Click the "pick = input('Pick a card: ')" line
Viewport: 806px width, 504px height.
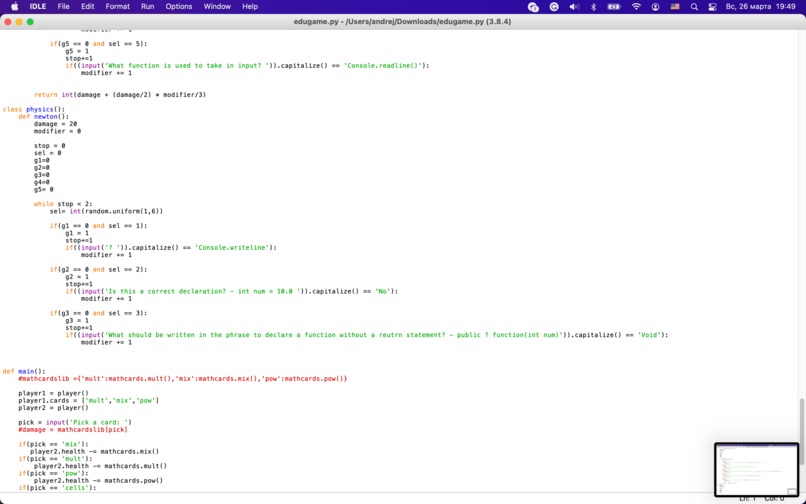tap(75, 422)
